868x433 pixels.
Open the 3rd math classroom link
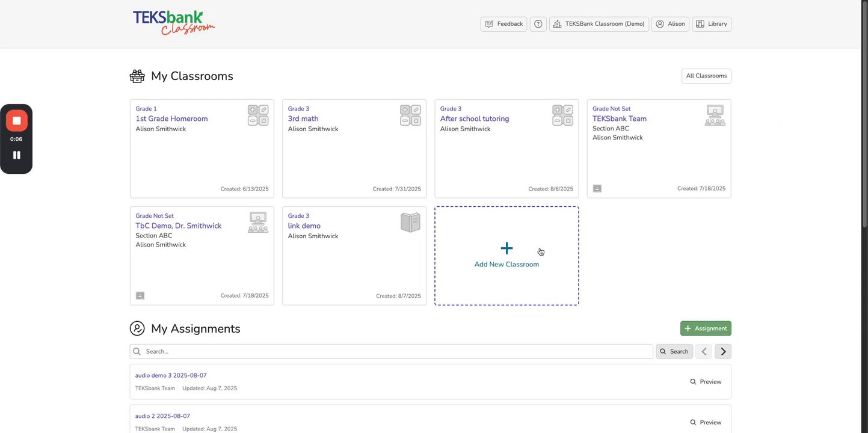(x=303, y=118)
